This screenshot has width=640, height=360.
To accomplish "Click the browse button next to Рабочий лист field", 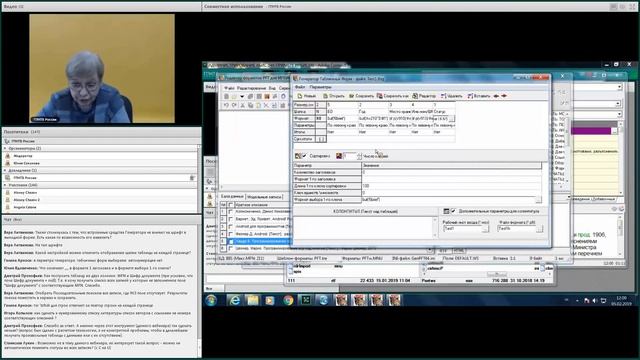I will (x=485, y=229).
